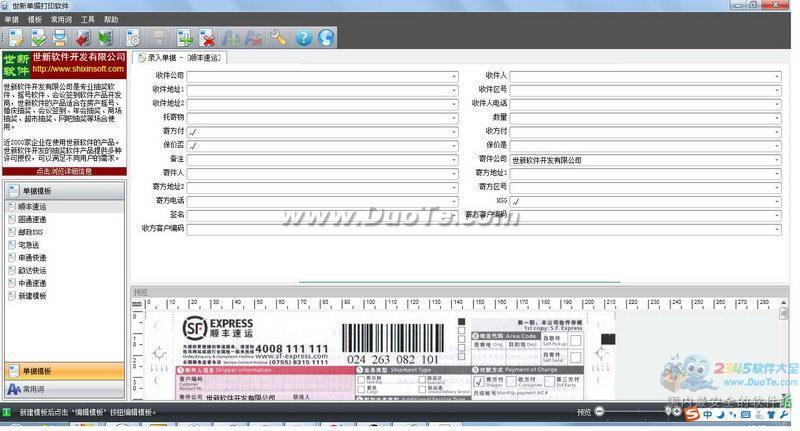Viewport: 800px width, 431px height.
Task: Click the soft keyboard icon in IME bar
Action: (745, 415)
